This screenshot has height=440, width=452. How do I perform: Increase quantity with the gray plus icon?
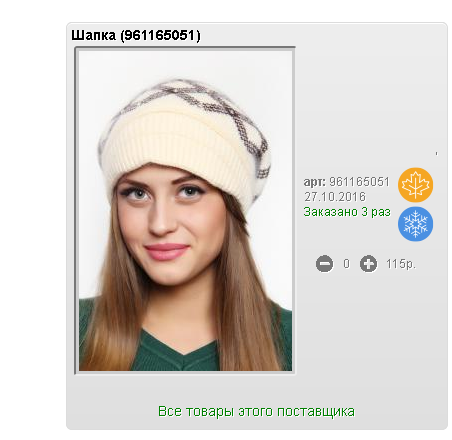368,264
